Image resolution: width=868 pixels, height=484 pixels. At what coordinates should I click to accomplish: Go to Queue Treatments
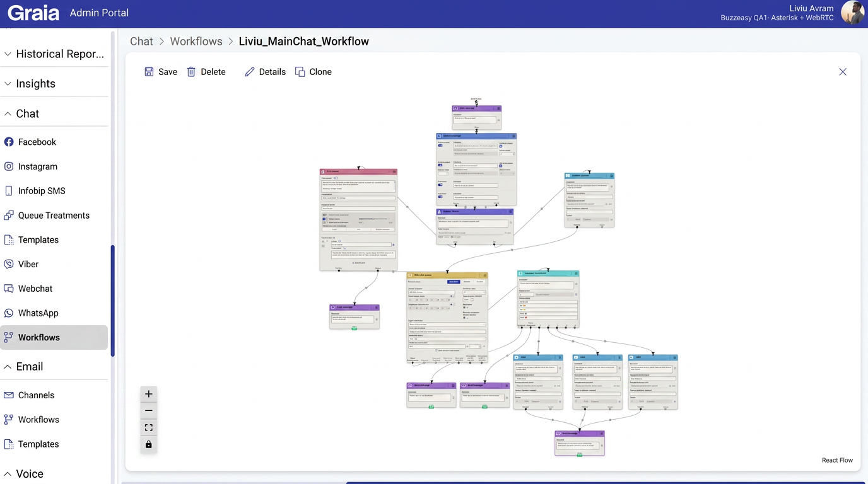click(54, 216)
